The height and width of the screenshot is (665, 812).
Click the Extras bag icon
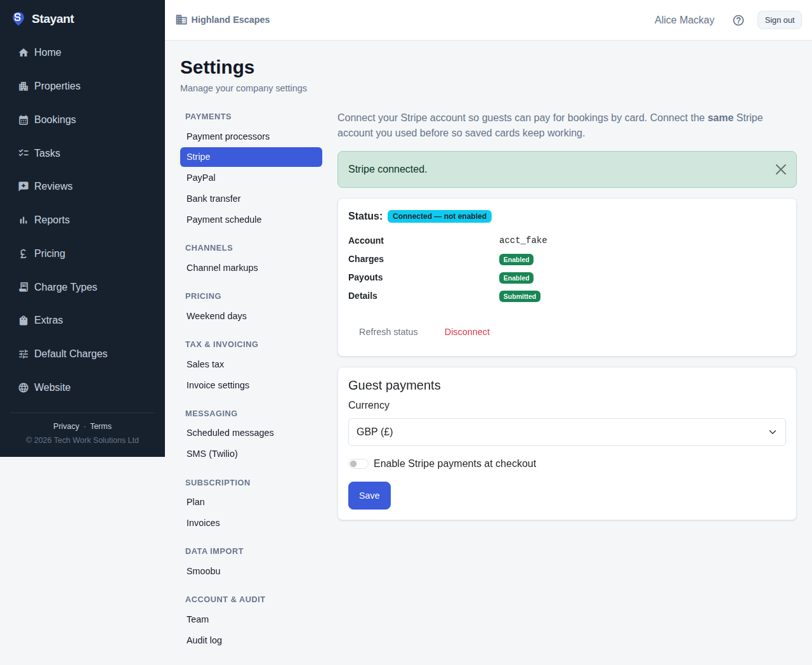23,320
